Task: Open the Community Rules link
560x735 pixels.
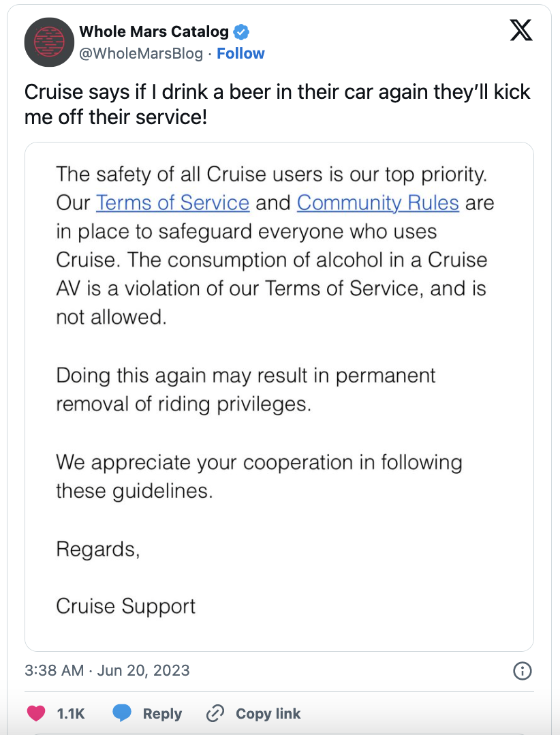Action: [x=378, y=202]
